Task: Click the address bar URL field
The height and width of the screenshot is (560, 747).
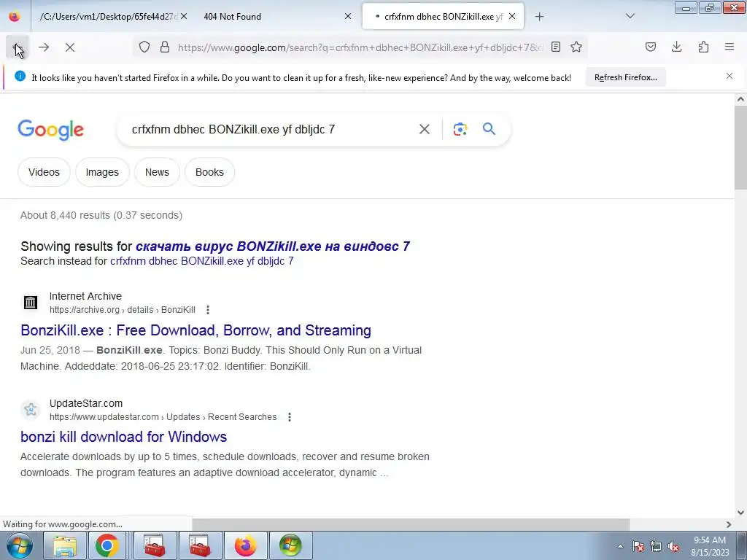Action: click(x=360, y=47)
